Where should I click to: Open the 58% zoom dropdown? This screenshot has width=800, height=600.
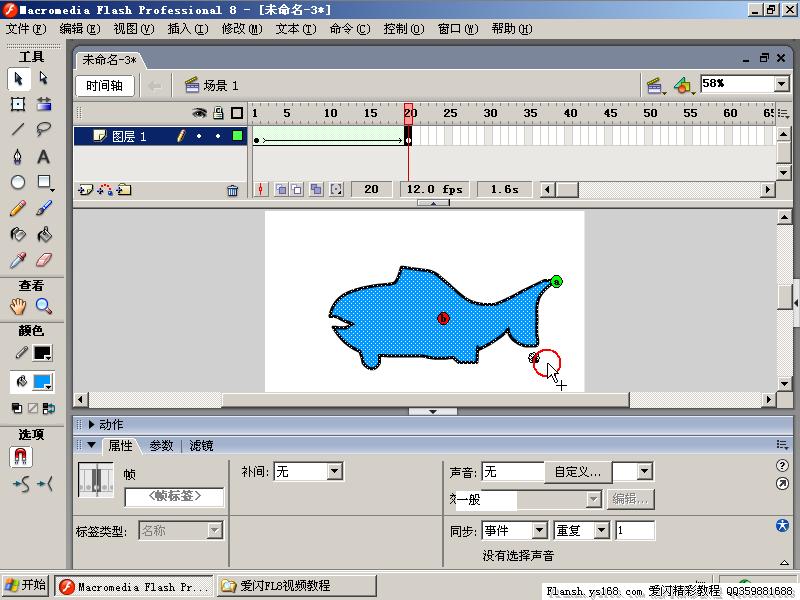[782, 84]
